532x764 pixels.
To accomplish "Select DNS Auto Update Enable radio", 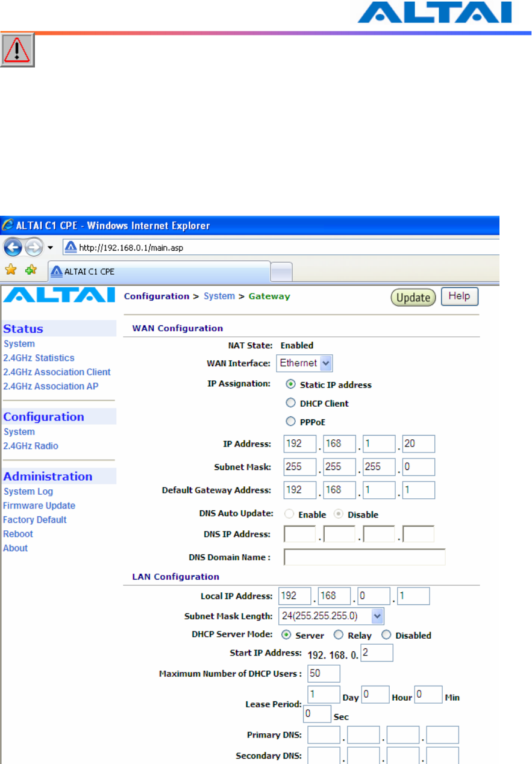I will [289, 515].
